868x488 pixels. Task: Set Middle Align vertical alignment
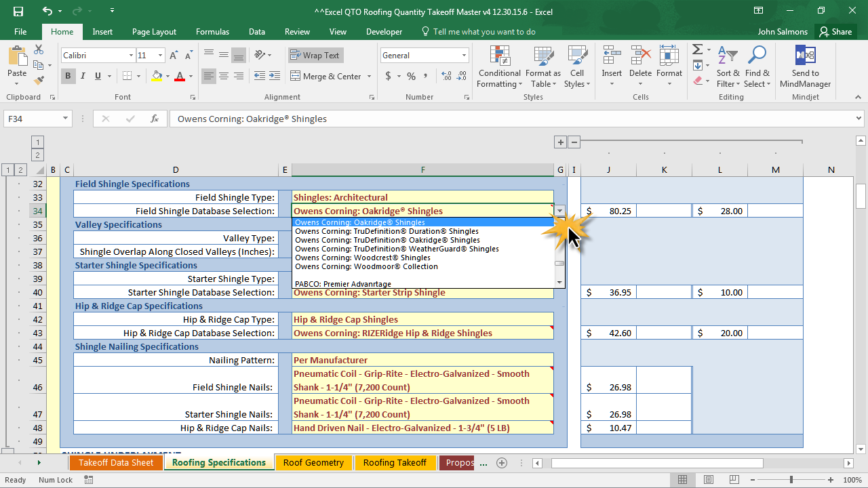(223, 55)
